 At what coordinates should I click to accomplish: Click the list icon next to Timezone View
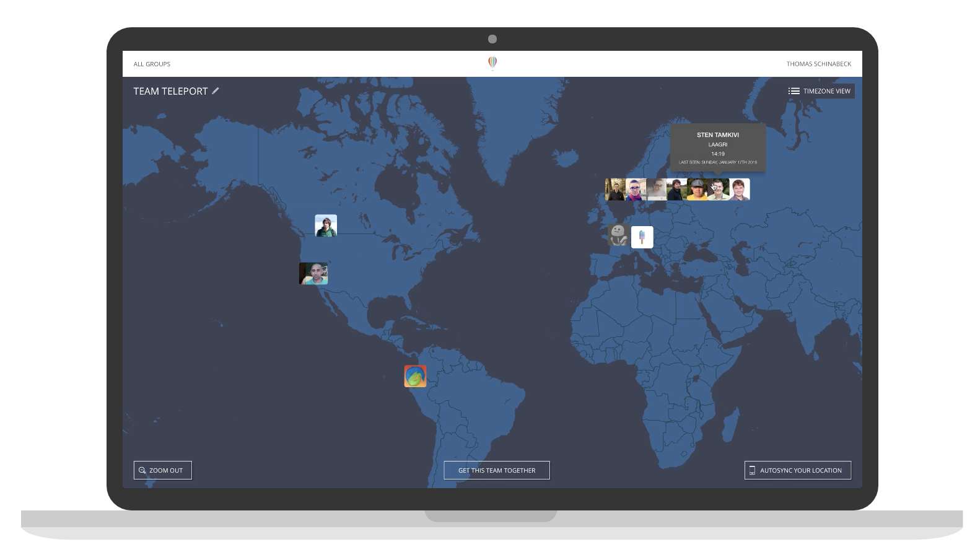[x=794, y=91]
